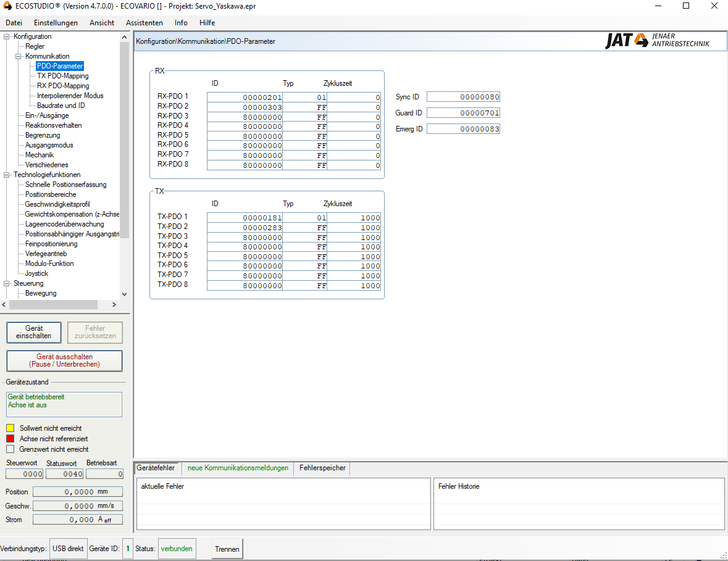
Task: Select Bewegung in the tree
Action: pos(41,293)
